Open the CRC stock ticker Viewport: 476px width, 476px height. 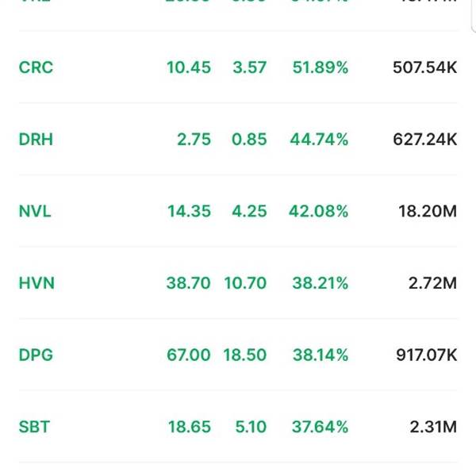(x=36, y=67)
